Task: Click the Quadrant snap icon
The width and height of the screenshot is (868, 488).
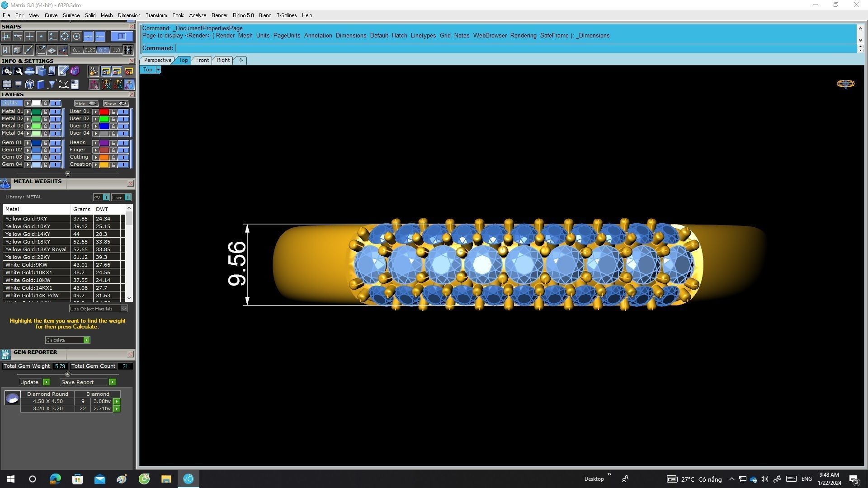Action: (x=65, y=37)
